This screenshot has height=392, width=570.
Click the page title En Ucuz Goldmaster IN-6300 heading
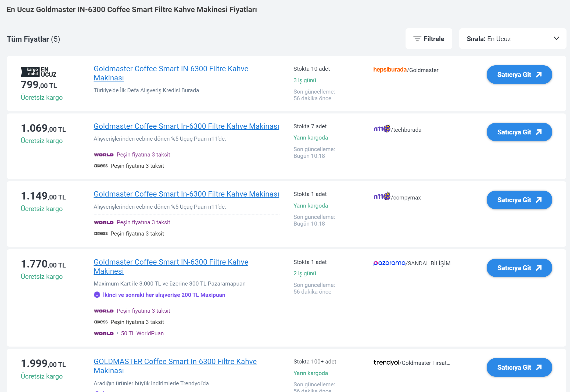pyautogui.click(x=132, y=10)
